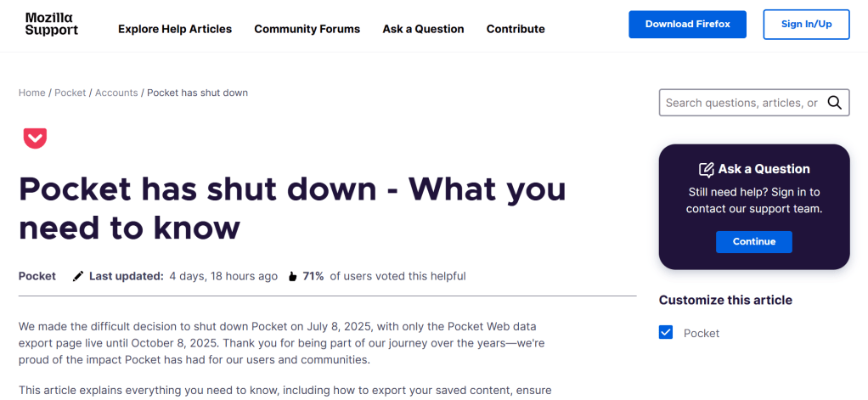
Task: Open the Explore Help Articles menu
Action: coord(175,29)
